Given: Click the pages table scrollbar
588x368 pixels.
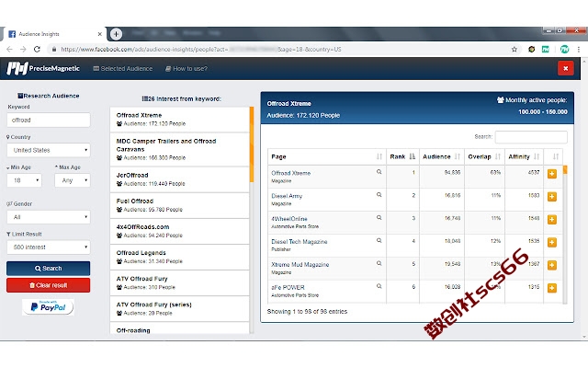Looking at the screenshot, I should pyautogui.click(x=565, y=169).
